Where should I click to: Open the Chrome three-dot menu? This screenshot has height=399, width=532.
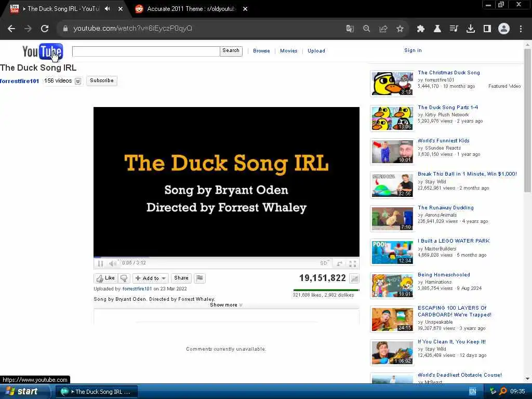pyautogui.click(x=521, y=29)
